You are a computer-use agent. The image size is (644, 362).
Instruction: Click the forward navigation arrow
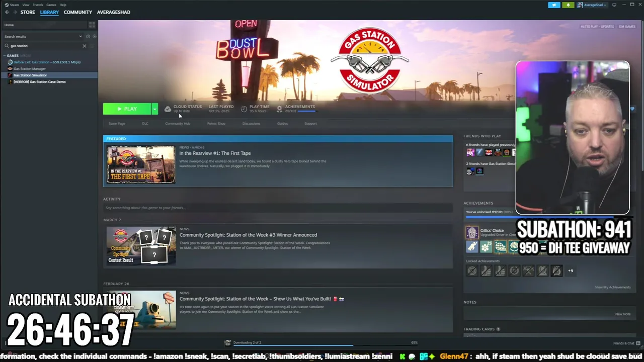pyautogui.click(x=15, y=12)
